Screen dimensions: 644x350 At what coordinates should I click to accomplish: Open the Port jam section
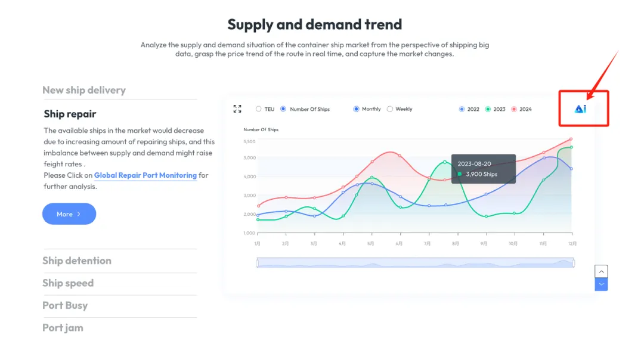tap(63, 328)
